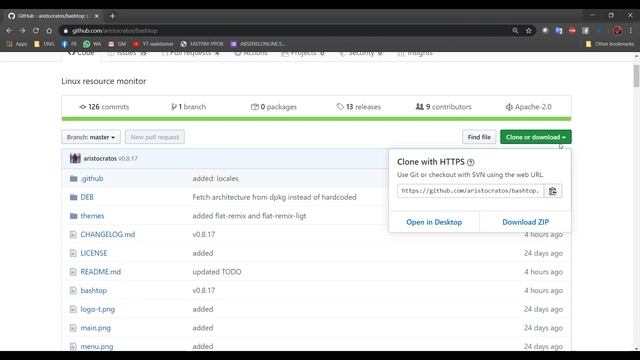Image resolution: width=640 pixels, height=360 pixels.
Task: Bookmark this page with the star icon
Action: point(529,31)
